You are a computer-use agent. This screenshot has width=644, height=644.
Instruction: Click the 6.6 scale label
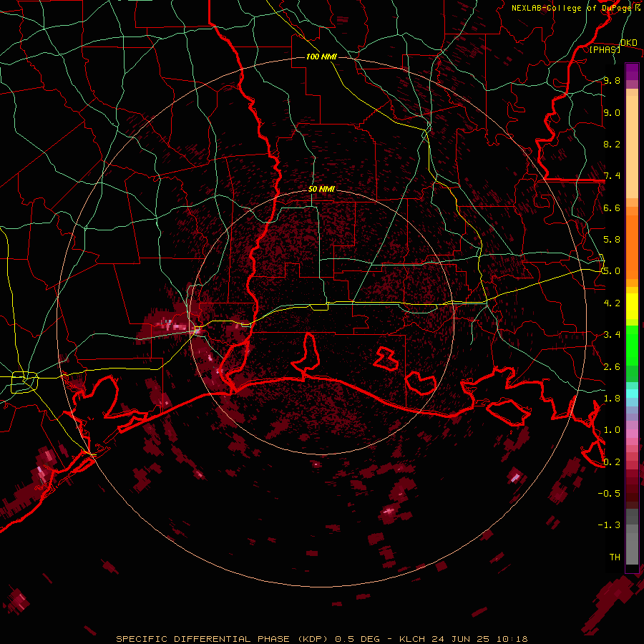[x=612, y=208]
